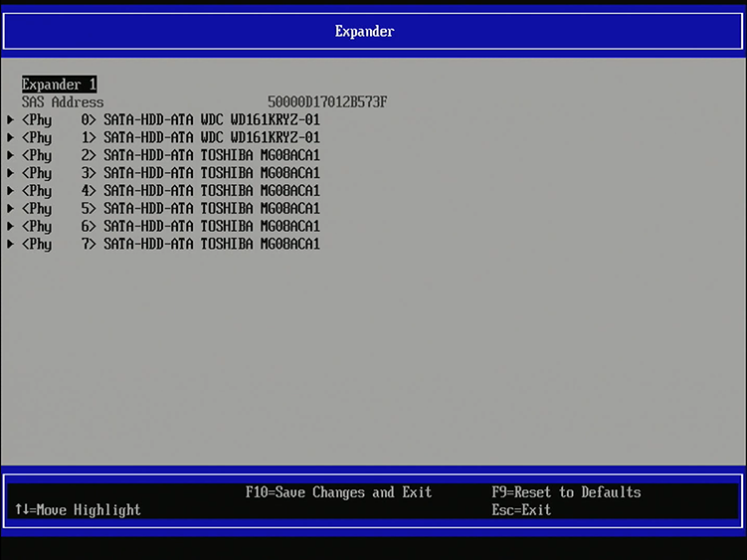
Task: Expand the Phy 5 arrow
Action: 10,208
